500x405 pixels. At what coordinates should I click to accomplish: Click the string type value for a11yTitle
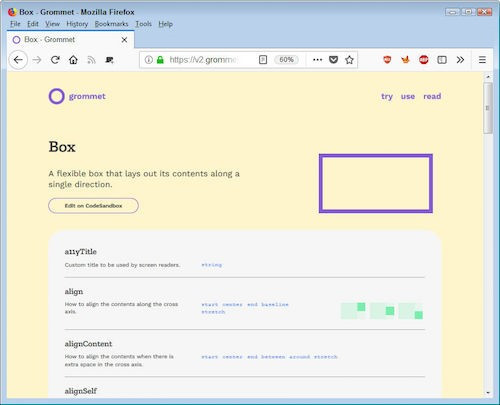tap(212, 265)
